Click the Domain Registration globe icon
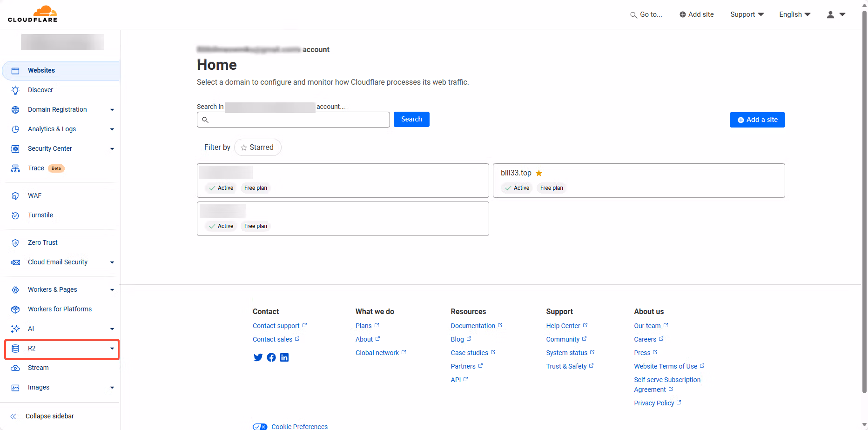 point(15,110)
